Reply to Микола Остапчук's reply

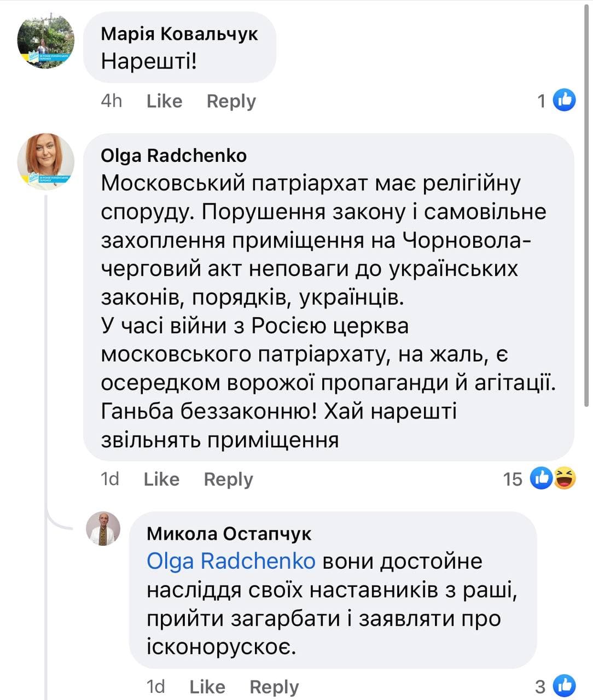point(274,687)
